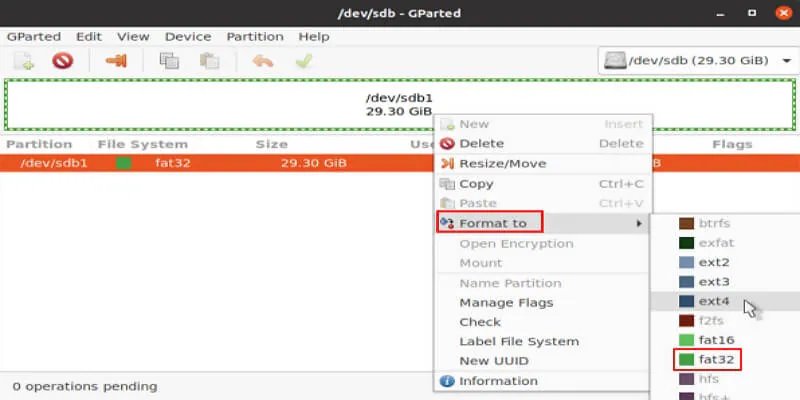
Task: Click the ext2 color swatch
Action: coord(686,262)
